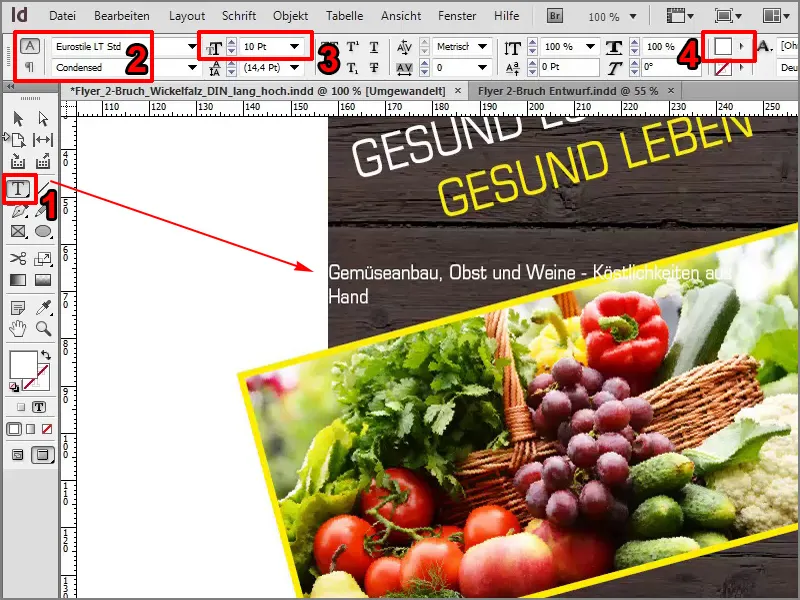Switch to Normal view mode

pos(17,455)
